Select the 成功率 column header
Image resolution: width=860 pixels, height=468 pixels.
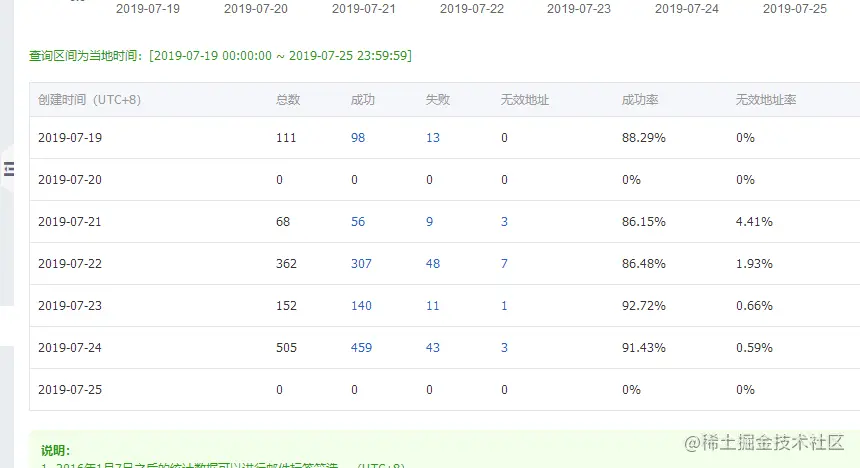point(640,100)
